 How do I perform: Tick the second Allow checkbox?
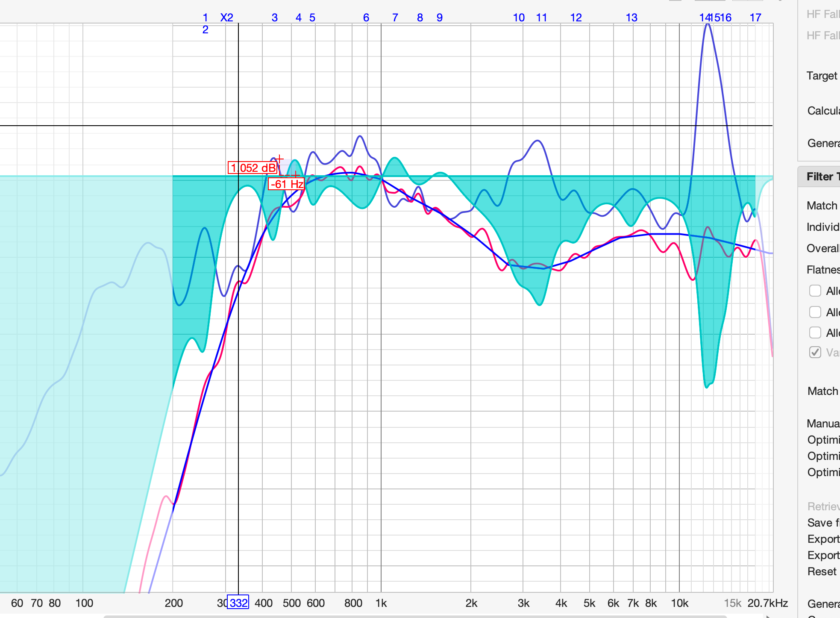pyautogui.click(x=815, y=312)
